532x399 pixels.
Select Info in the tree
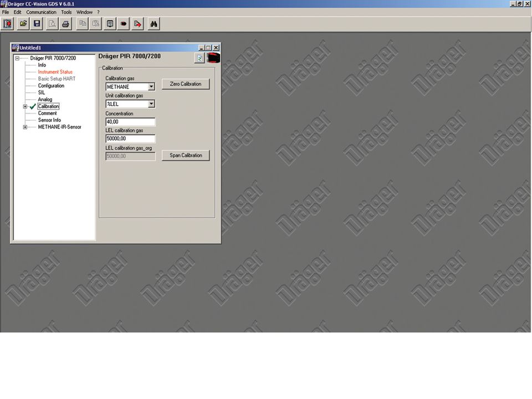click(42, 65)
